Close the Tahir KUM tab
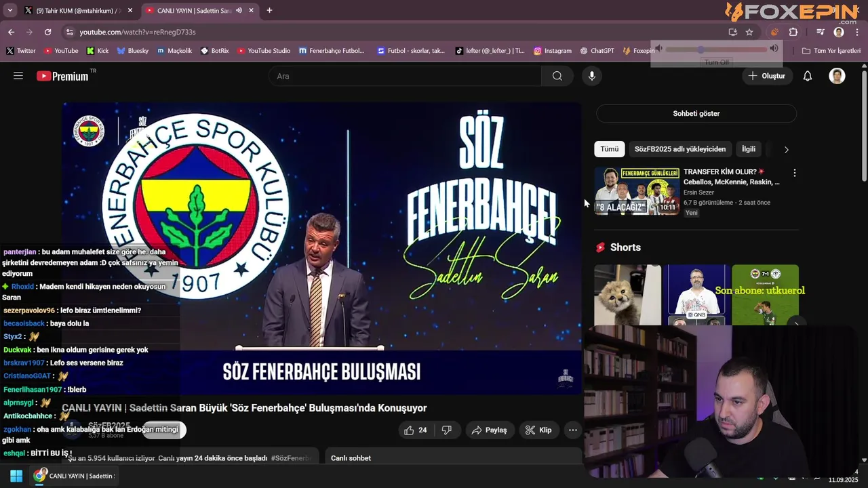This screenshot has height=488, width=868. [130, 10]
